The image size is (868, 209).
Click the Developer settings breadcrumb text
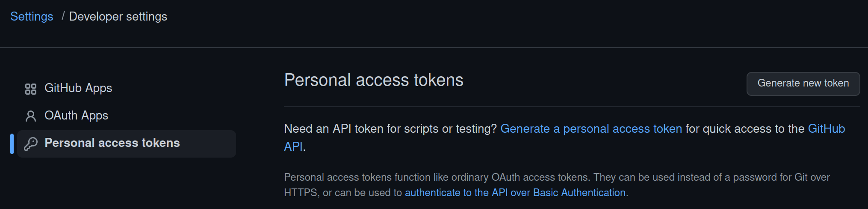coord(118,16)
